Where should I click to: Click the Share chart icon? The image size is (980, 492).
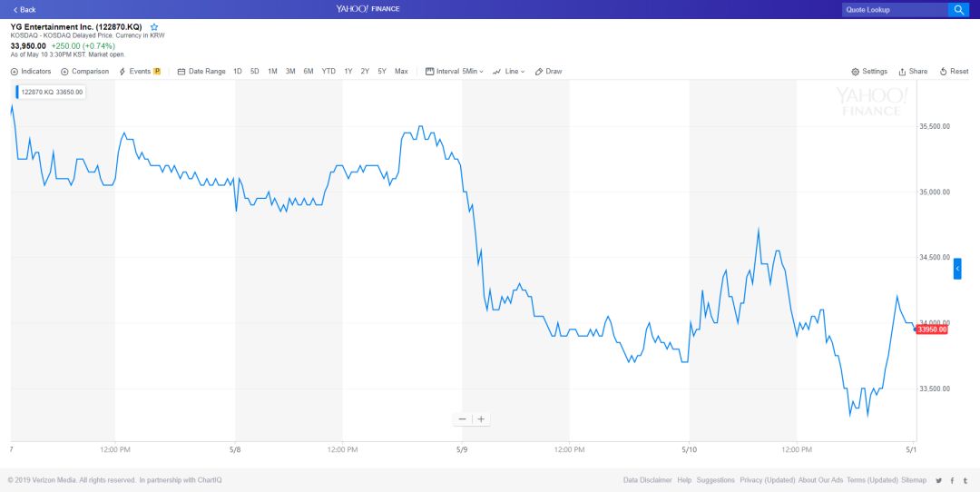click(913, 72)
